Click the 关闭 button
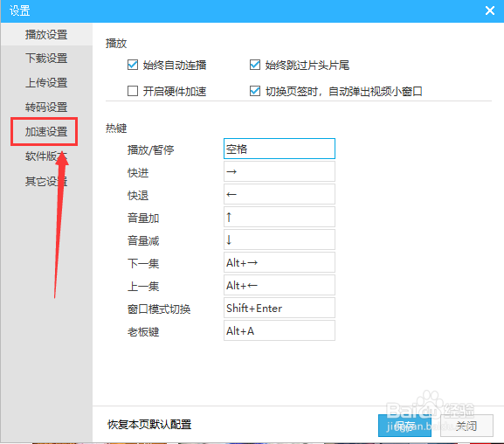 pos(466,426)
